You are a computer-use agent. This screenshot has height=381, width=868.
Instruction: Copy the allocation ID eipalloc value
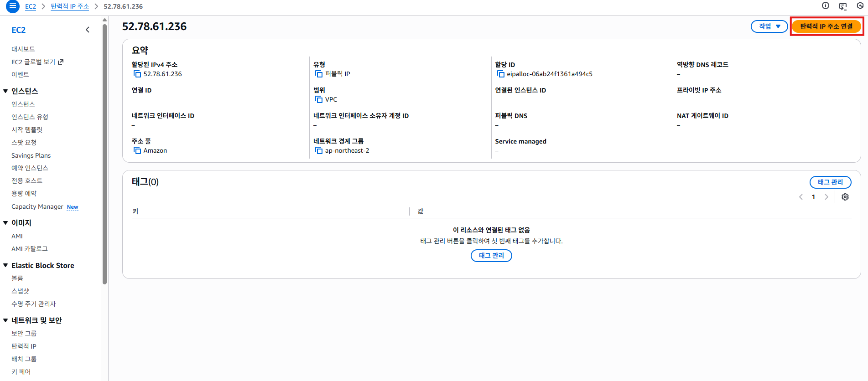(500, 74)
